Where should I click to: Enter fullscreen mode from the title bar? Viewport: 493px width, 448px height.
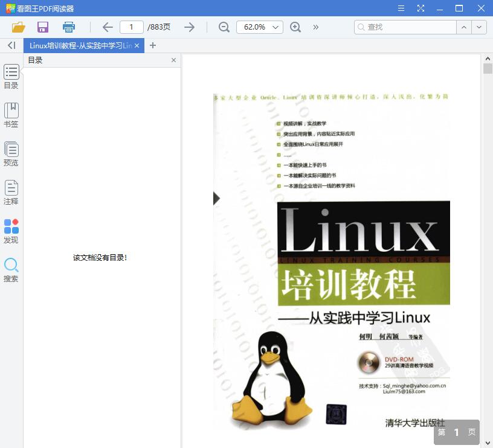tap(420, 8)
